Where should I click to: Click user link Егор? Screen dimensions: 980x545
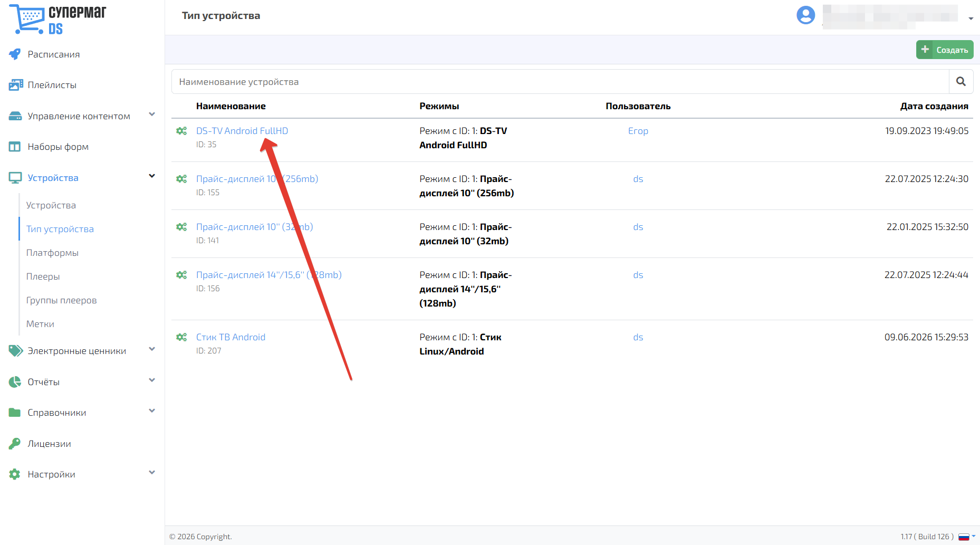pyautogui.click(x=638, y=131)
